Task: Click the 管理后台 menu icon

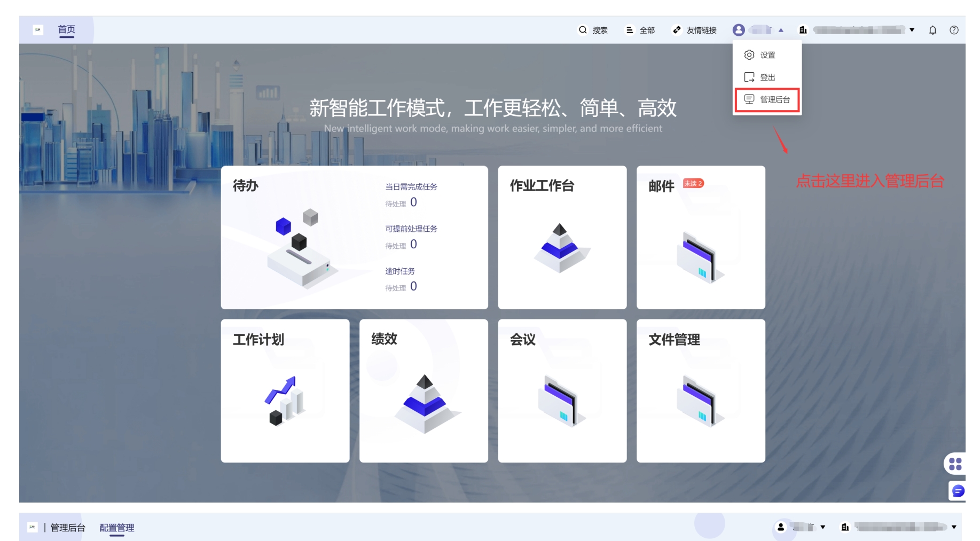Action: [749, 99]
